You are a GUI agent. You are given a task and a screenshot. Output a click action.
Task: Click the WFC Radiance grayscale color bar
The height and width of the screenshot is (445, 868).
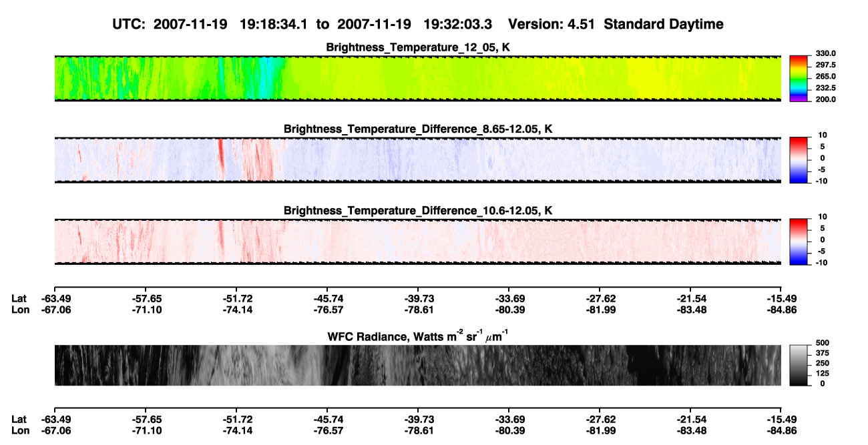(800, 364)
